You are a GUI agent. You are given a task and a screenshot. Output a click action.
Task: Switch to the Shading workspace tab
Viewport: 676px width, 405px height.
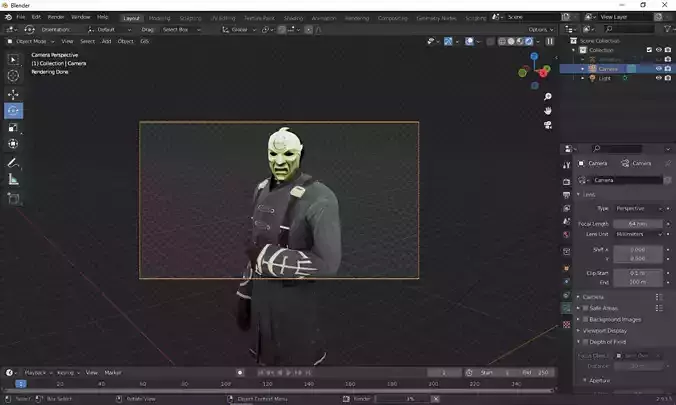pyautogui.click(x=294, y=18)
